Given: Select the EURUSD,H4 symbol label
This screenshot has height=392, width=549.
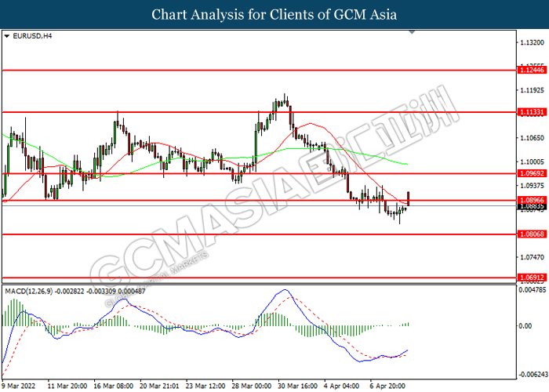Looking at the screenshot, I should tap(32, 36).
